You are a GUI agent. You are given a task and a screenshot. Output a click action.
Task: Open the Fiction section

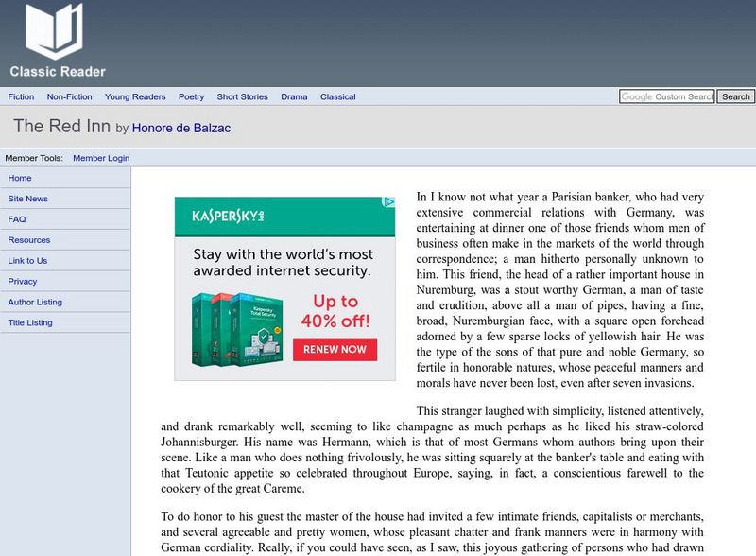point(20,96)
